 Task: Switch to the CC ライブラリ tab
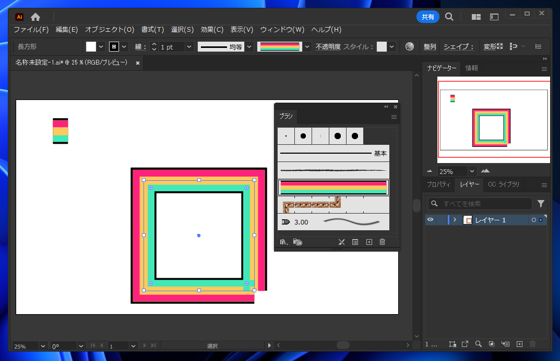503,185
